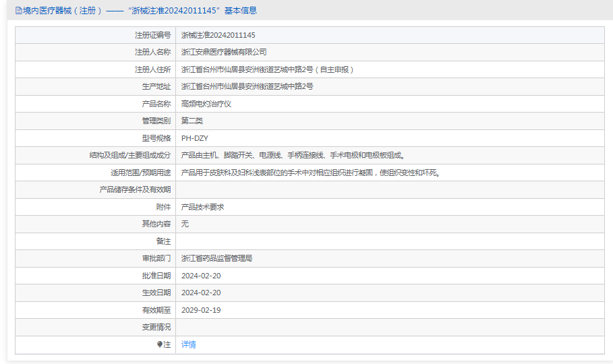Click the 型号规格 label
This screenshot has height=364, width=613.
[x=156, y=138]
